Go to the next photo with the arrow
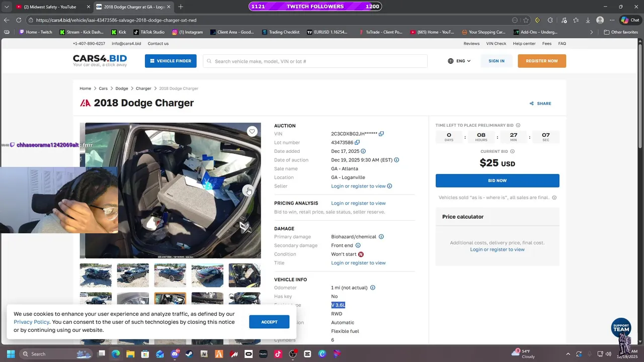This screenshot has height=362, width=644. [248, 191]
